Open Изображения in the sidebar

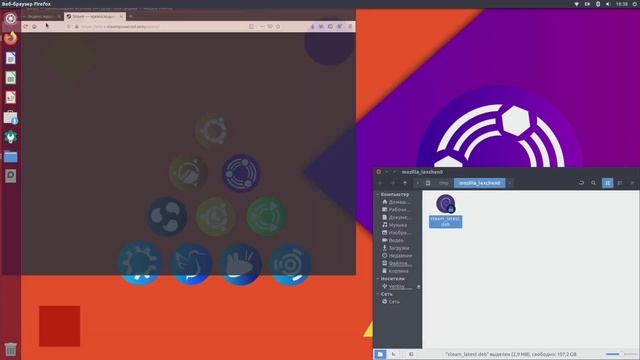(398, 233)
